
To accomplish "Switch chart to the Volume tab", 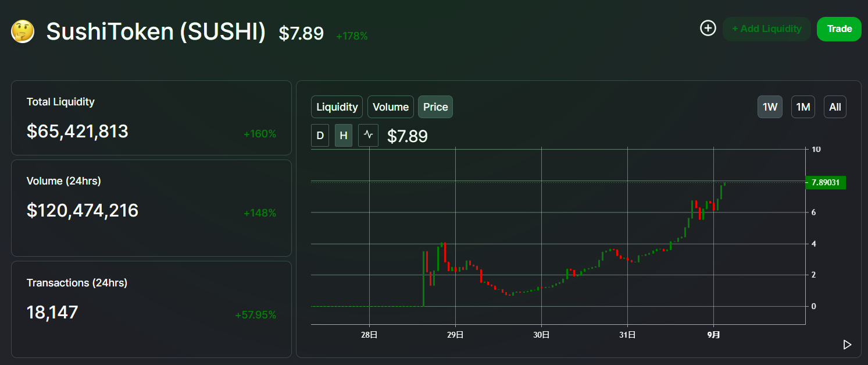I will (x=390, y=107).
